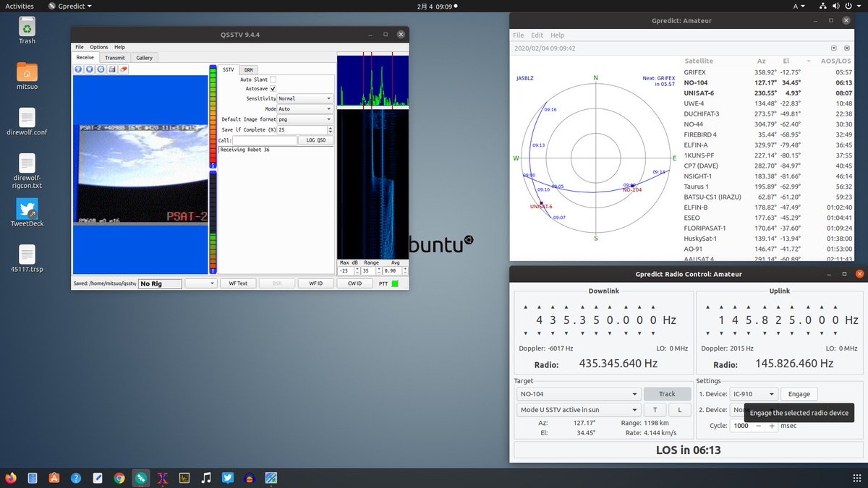Click the eraser icon to clear the image

tap(124, 69)
